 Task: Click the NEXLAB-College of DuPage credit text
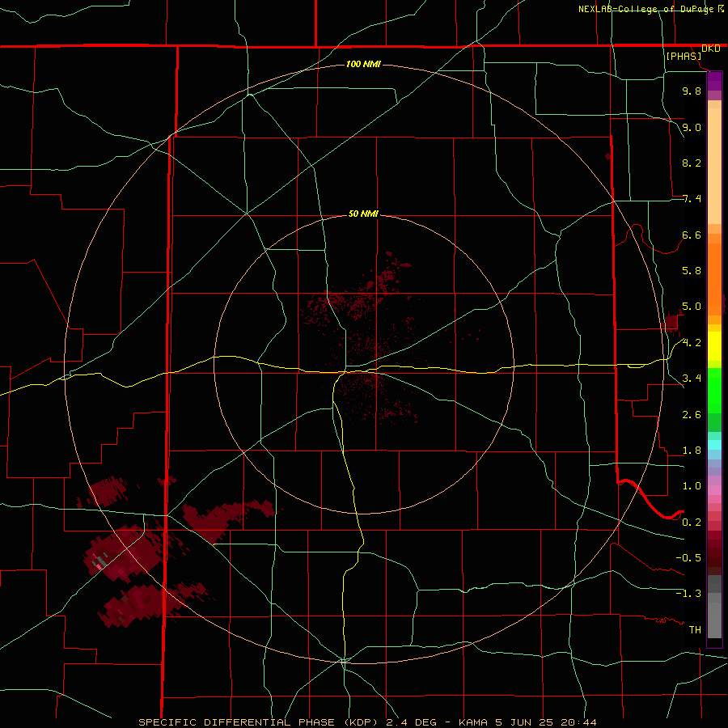[646, 9]
